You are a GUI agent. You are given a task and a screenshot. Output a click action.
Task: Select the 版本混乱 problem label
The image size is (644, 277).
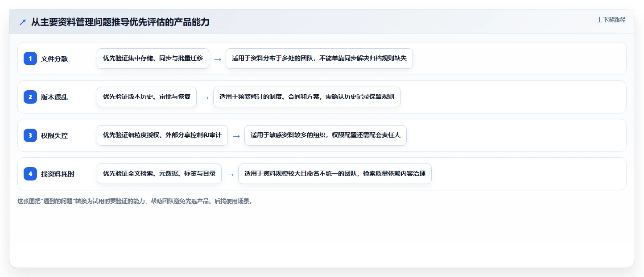54,97
